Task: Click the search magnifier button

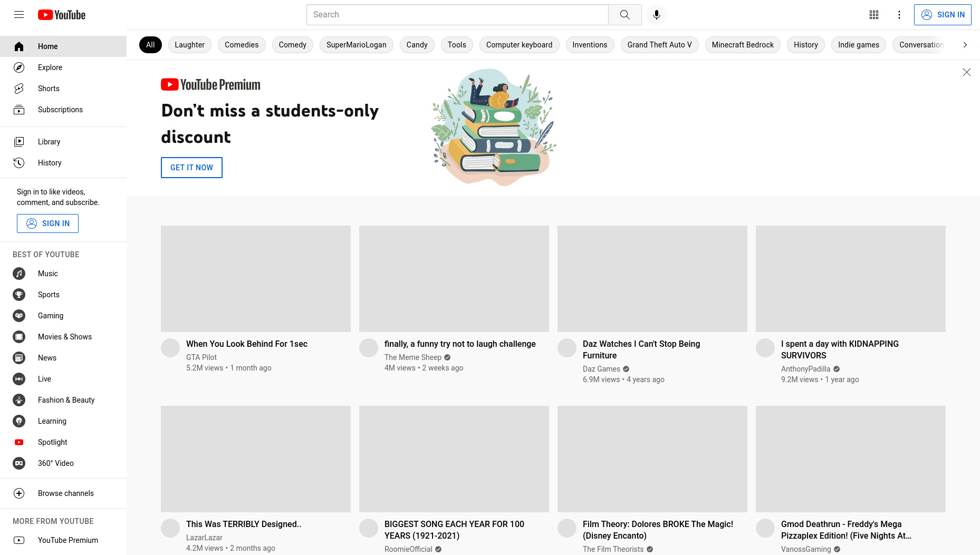Action: (x=625, y=15)
